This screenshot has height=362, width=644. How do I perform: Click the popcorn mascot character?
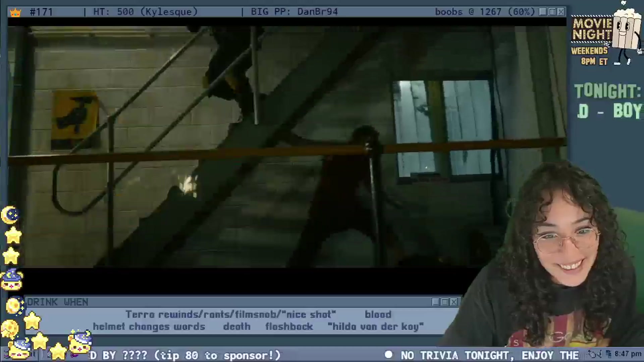(x=627, y=34)
